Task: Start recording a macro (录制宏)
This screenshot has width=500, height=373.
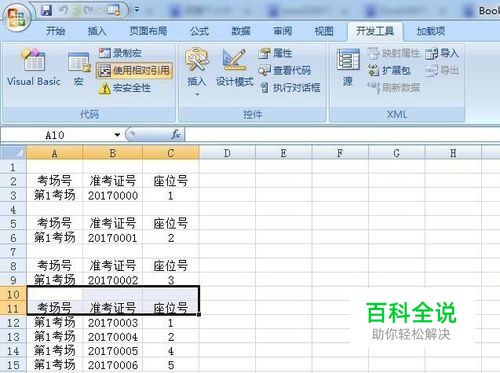Action: coord(120,53)
